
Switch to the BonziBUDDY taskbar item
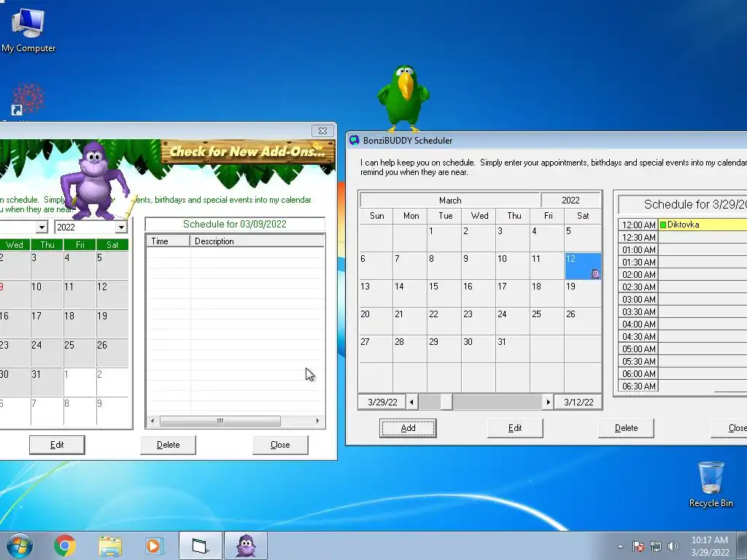click(246, 545)
